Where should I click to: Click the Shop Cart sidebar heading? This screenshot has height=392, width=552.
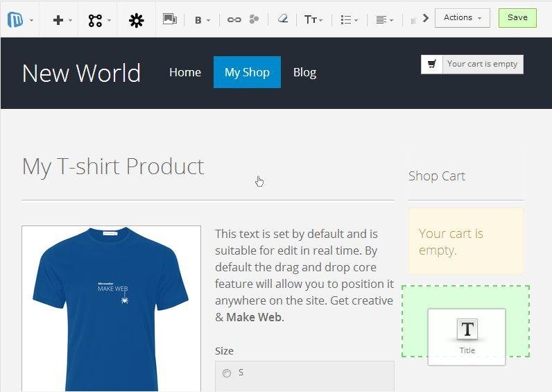click(x=436, y=176)
